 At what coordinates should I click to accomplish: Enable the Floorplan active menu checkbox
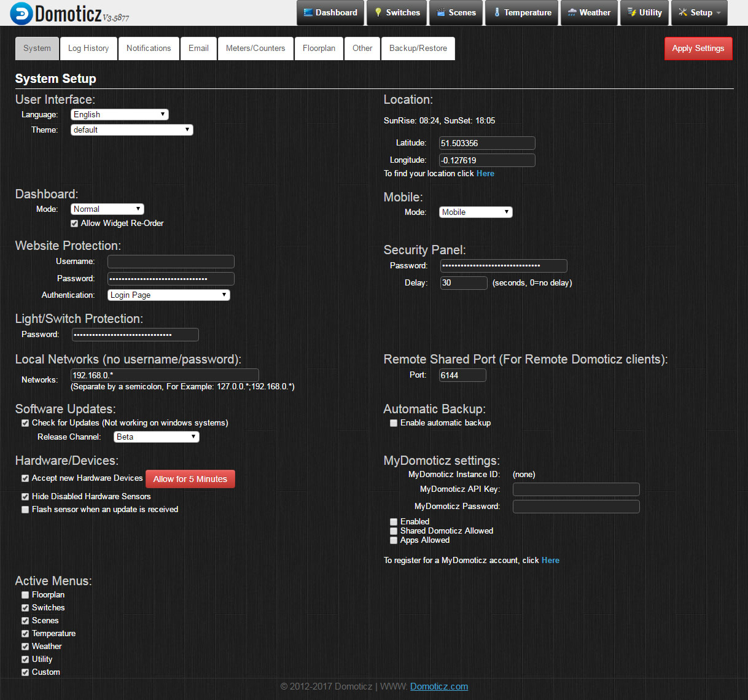pyautogui.click(x=25, y=595)
